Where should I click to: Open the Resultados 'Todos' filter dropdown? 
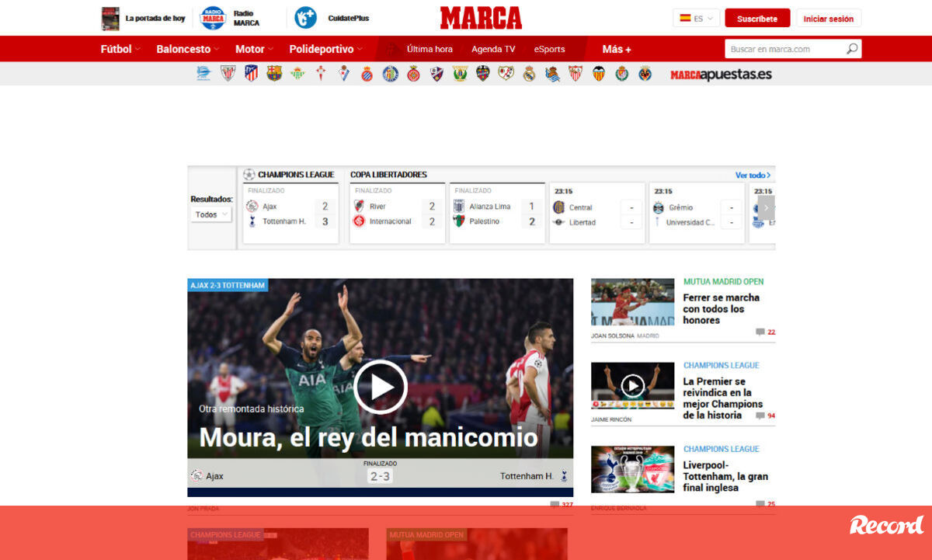(211, 214)
